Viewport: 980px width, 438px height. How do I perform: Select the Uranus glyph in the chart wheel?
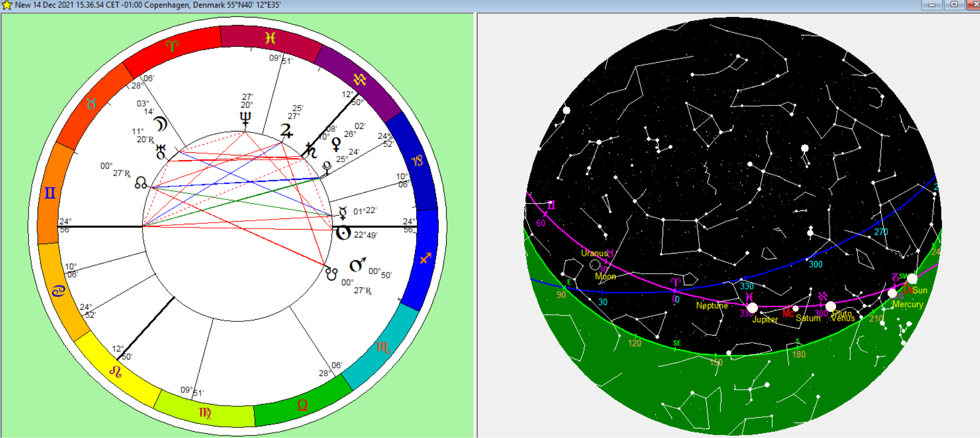pyautogui.click(x=161, y=152)
